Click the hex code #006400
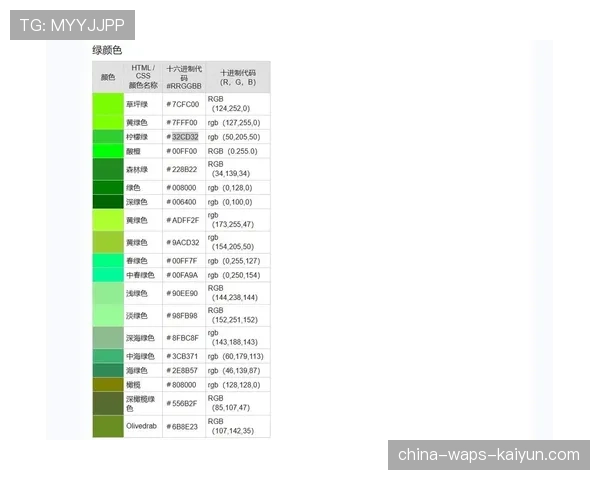 (181, 202)
